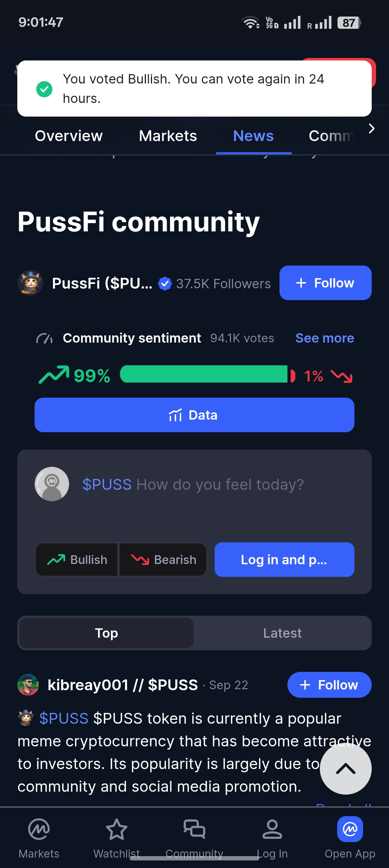Tap the Open App CoinMarketCap icon
Image resolution: width=389 pixels, height=868 pixels.
coord(350,829)
